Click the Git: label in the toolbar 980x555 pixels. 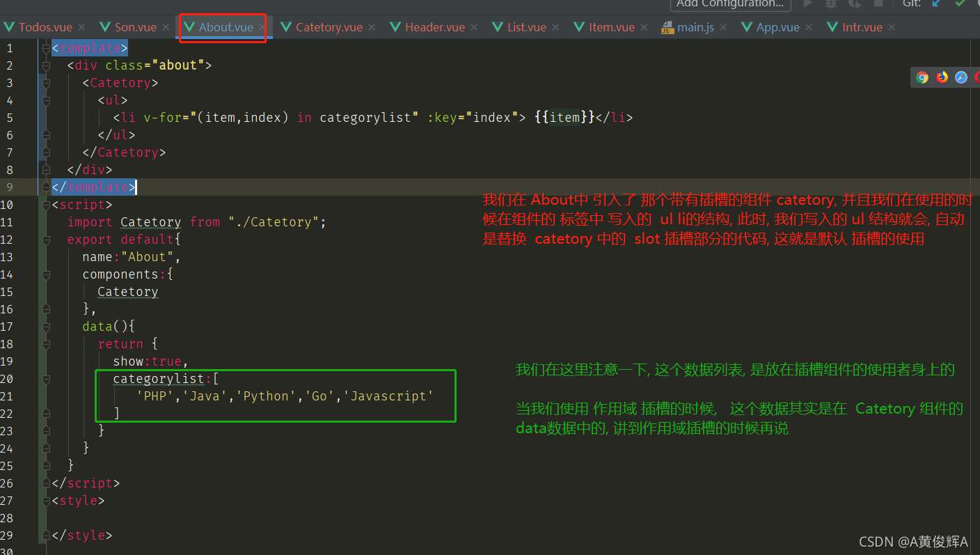tap(912, 3)
